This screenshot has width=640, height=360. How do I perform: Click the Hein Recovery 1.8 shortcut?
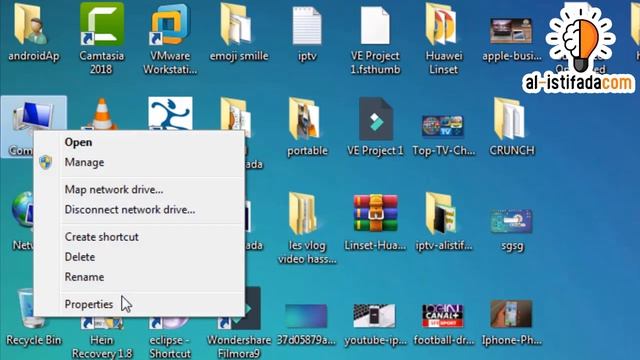point(102,323)
